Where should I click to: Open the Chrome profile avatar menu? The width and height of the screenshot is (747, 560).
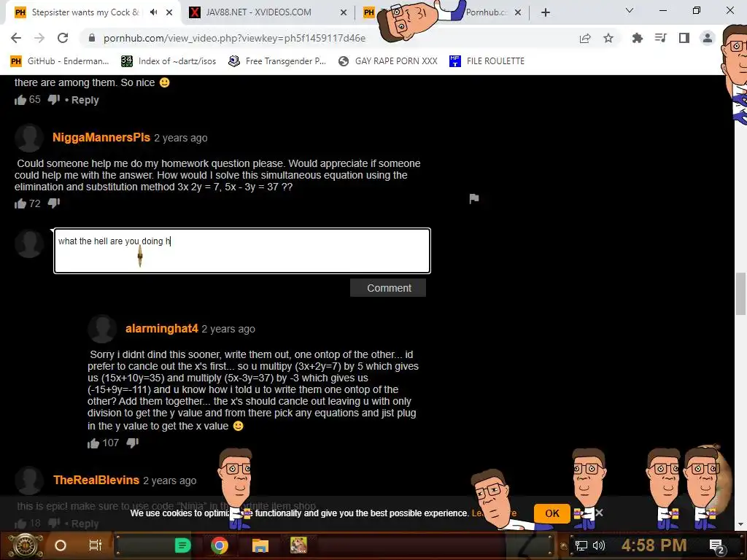tap(708, 38)
